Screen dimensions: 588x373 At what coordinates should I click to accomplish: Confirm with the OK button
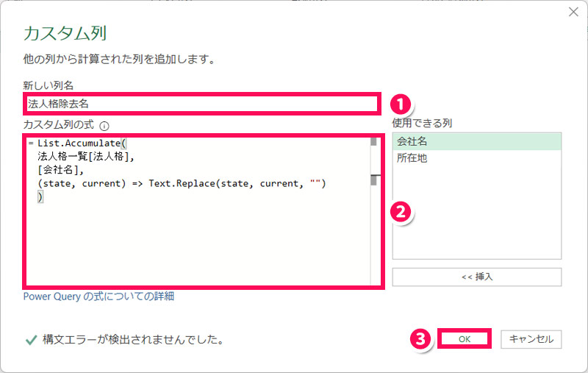[x=465, y=339]
